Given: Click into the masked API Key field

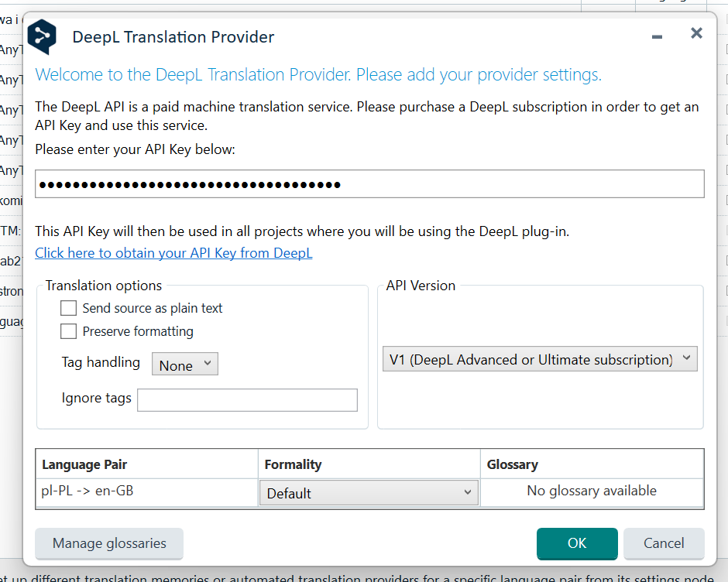Looking at the screenshot, I should click(369, 184).
